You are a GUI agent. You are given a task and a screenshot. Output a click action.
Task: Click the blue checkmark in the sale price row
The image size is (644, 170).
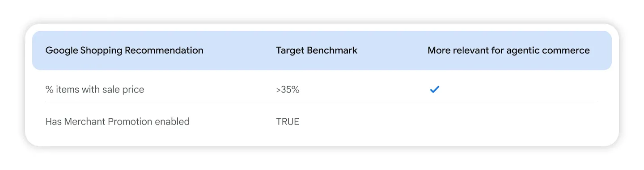(x=434, y=89)
